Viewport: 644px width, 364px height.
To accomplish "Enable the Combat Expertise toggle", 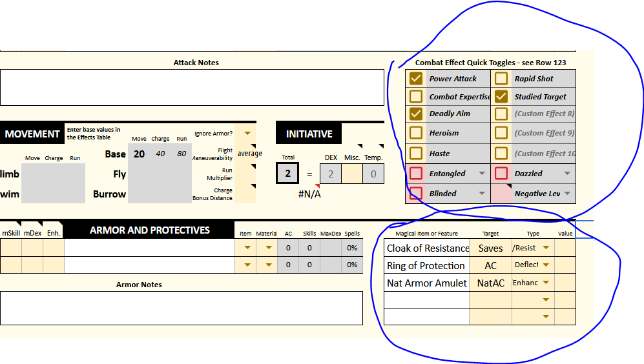I will tap(415, 96).
